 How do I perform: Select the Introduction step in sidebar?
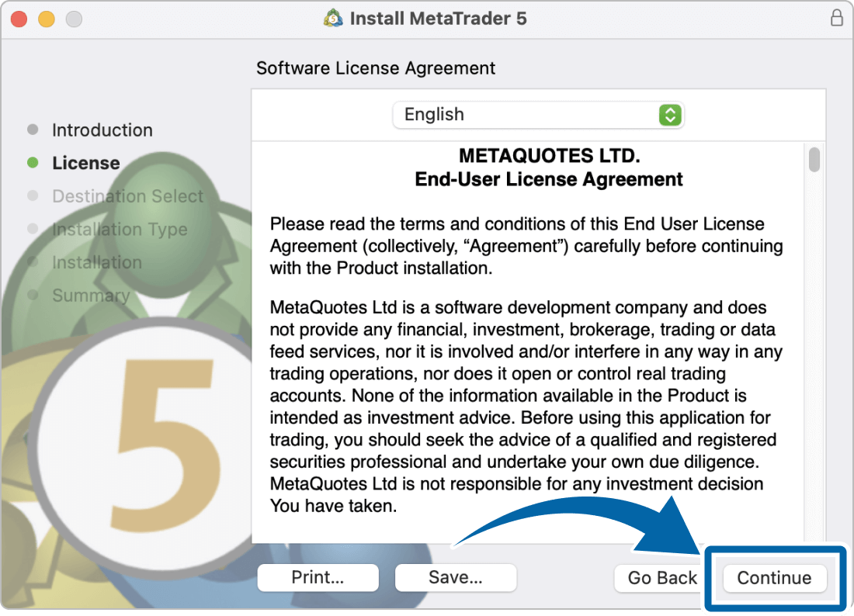[102, 130]
